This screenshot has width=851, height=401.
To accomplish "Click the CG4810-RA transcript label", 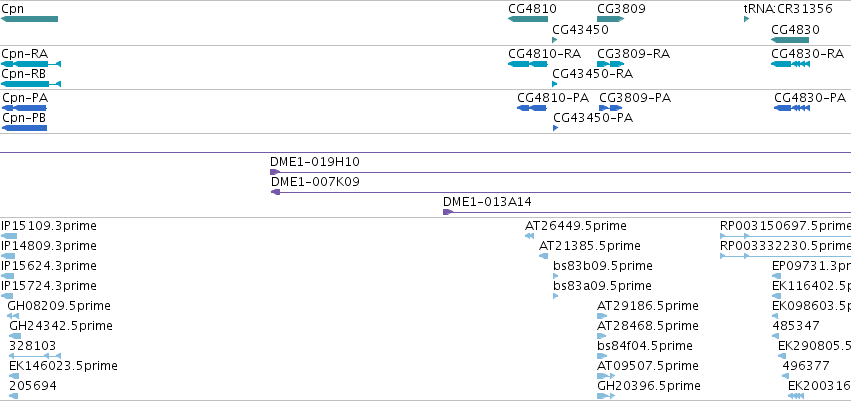I will [x=544, y=54].
